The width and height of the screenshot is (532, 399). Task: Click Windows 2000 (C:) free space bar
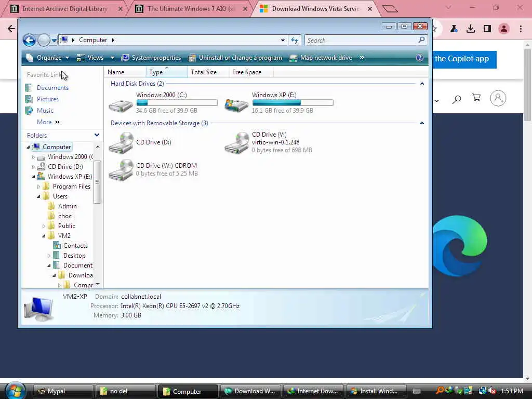[177, 102]
